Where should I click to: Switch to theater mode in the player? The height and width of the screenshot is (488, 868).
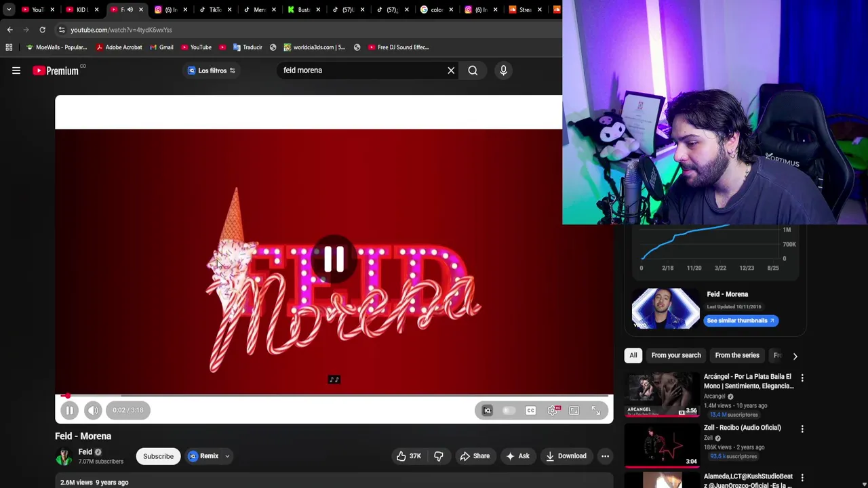[574, 410]
